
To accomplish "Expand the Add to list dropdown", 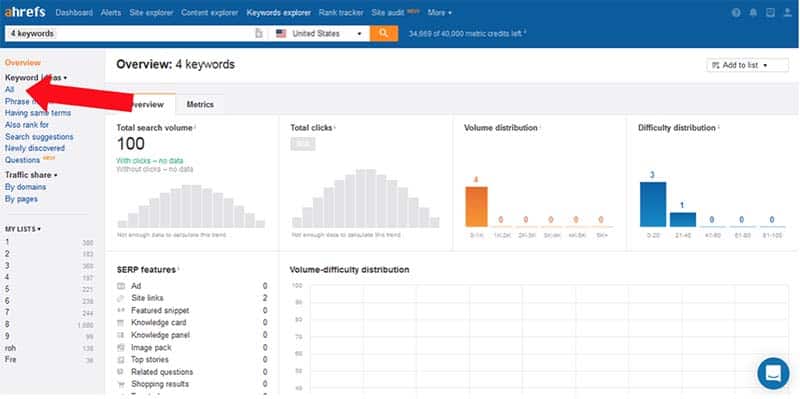I will tap(747, 65).
